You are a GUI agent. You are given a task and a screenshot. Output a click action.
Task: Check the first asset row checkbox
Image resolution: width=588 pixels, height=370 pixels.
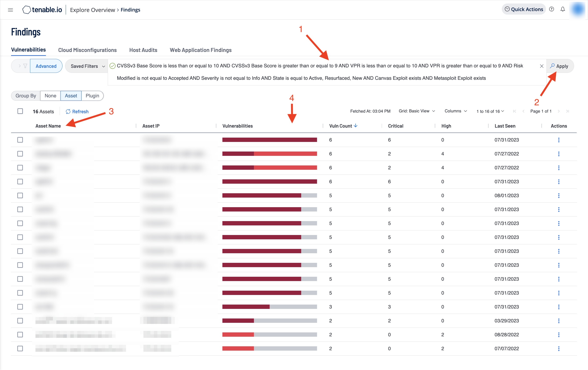coord(20,140)
